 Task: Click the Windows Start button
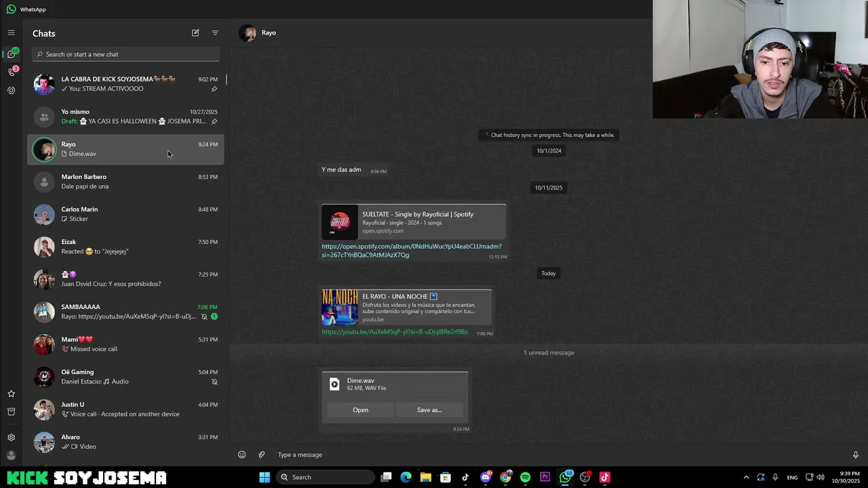(x=264, y=477)
